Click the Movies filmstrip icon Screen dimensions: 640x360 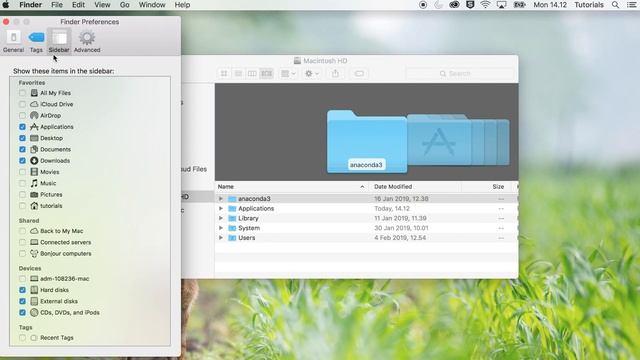34,172
